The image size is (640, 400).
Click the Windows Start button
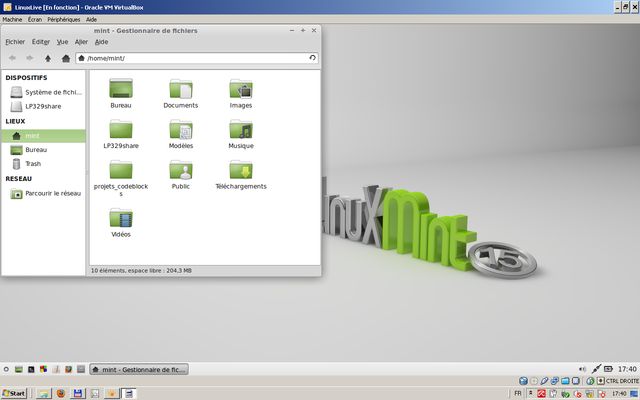pyautogui.click(x=14, y=393)
